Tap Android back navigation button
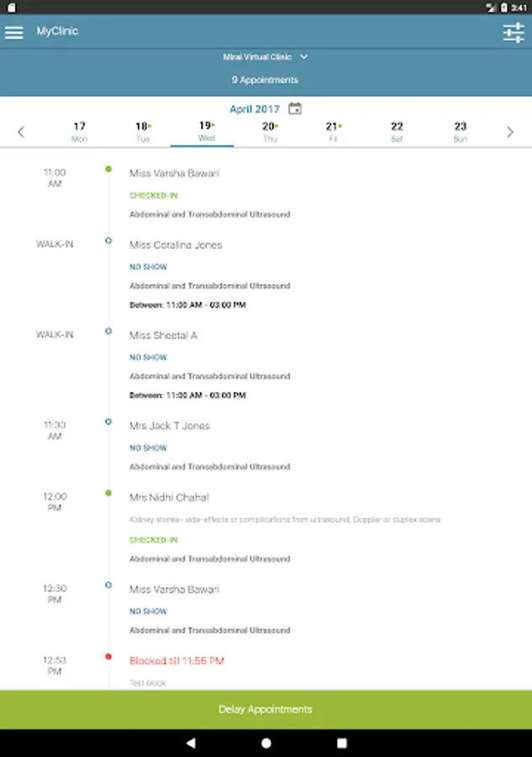The height and width of the screenshot is (757, 532). click(x=191, y=743)
